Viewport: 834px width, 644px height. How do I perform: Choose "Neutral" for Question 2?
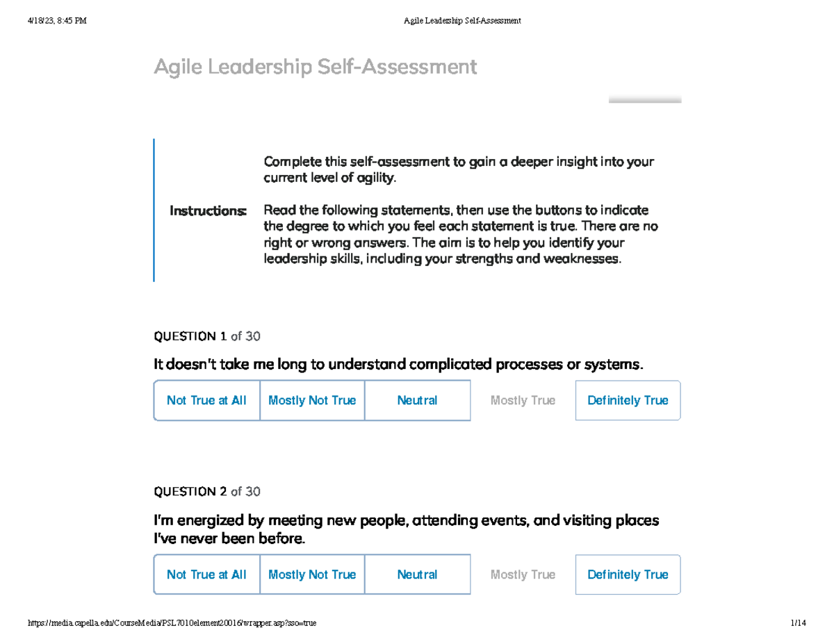click(x=417, y=575)
